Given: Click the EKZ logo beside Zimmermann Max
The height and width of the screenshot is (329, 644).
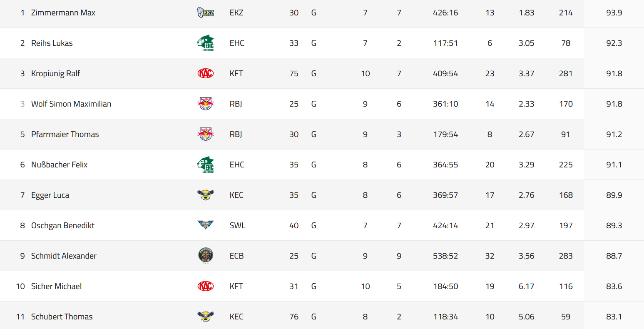Looking at the screenshot, I should (205, 12).
